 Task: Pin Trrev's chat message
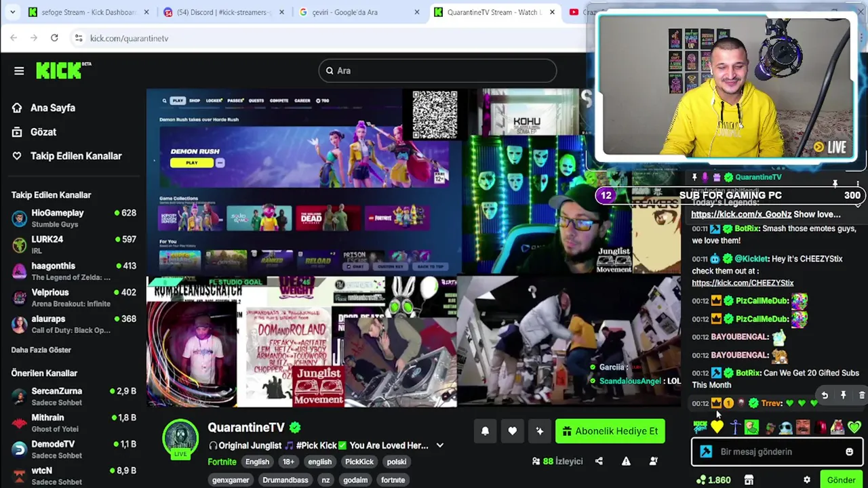[x=843, y=395]
